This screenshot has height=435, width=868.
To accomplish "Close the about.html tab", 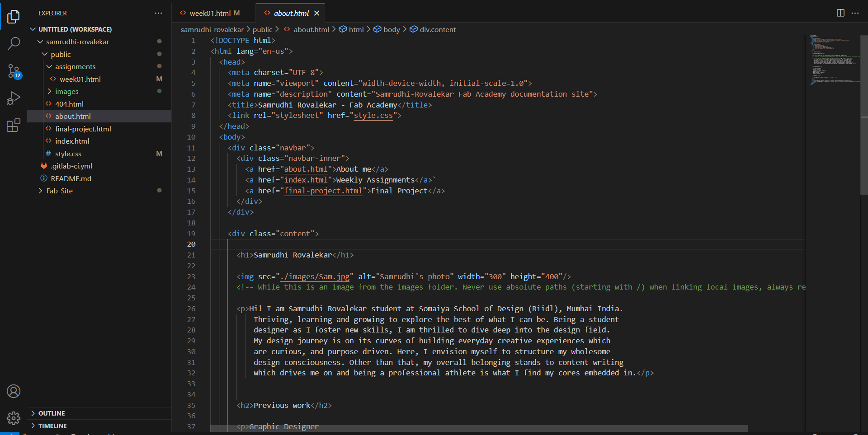I will pyautogui.click(x=316, y=13).
